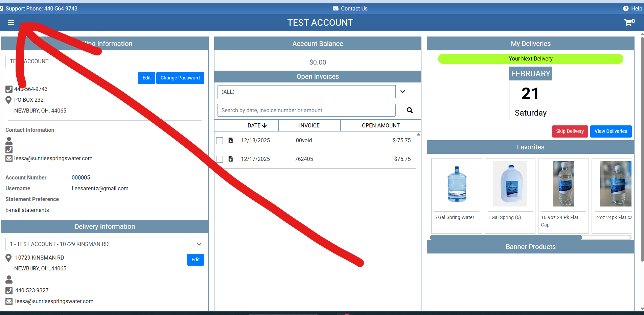Download invoice 00void document icon
The image size is (644, 315).
pos(231,140)
